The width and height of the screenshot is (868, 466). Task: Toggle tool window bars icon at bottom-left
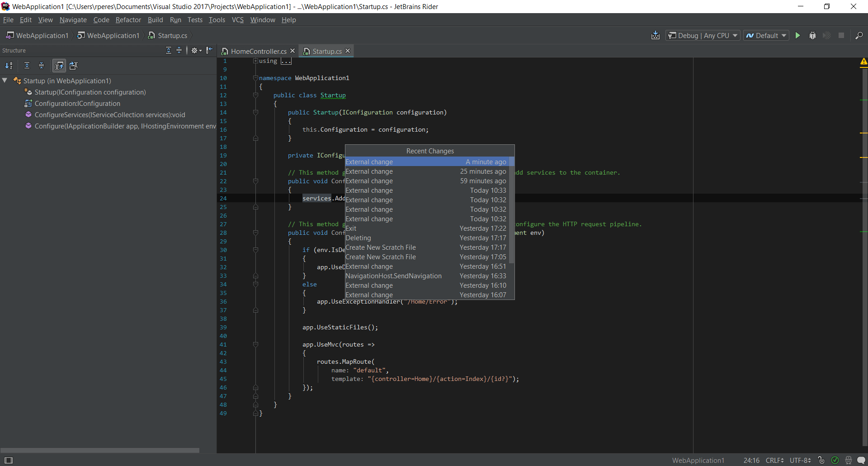tap(9, 460)
